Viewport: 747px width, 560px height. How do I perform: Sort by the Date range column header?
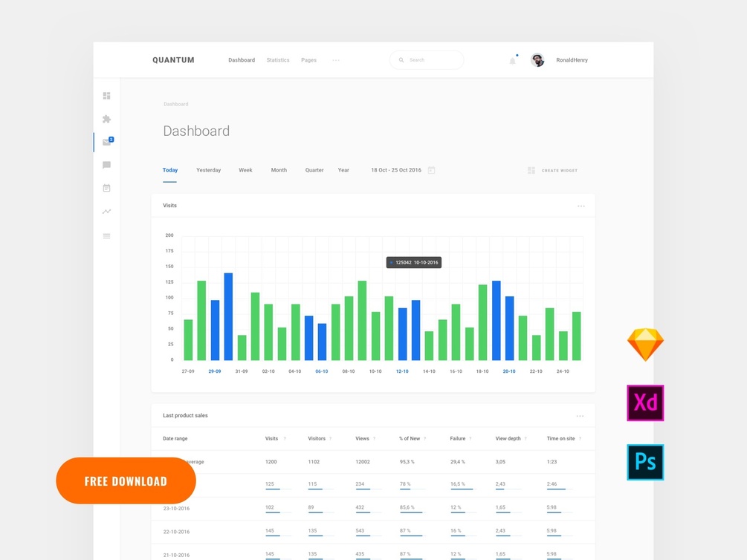point(175,439)
